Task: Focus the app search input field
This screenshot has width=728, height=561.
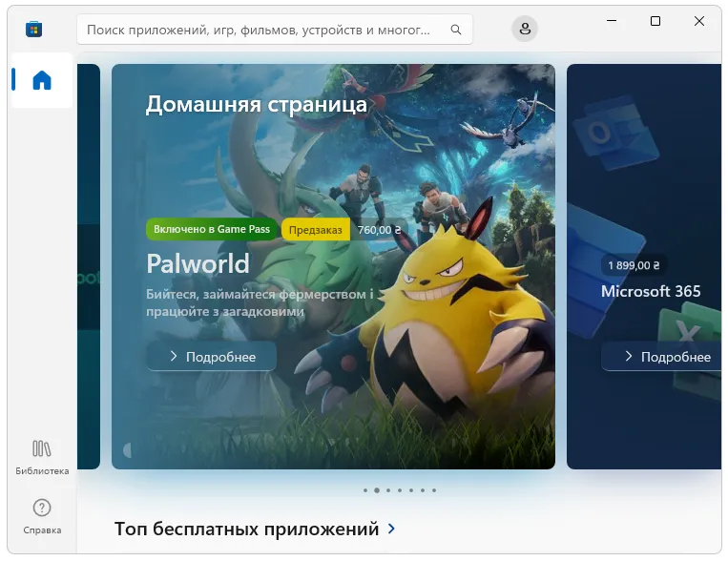Action: (x=275, y=30)
